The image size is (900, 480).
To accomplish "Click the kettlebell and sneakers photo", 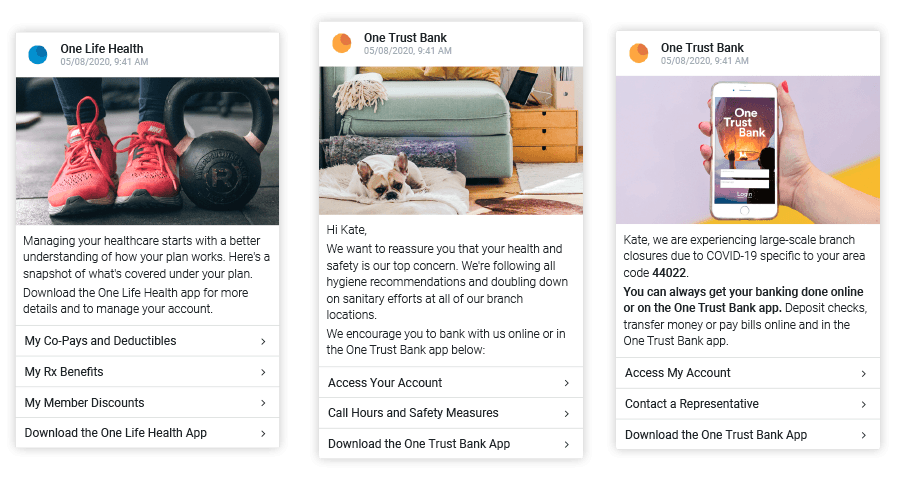I will point(148,151).
